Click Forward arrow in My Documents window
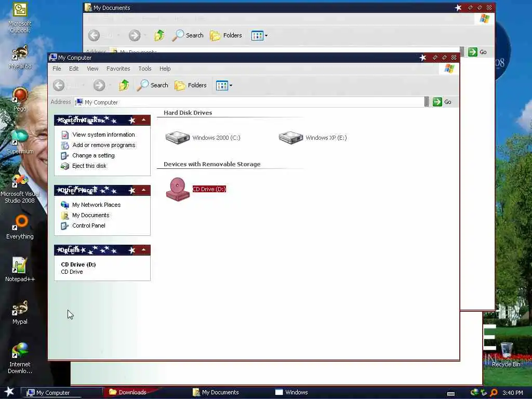This screenshot has width=532, height=399. click(135, 35)
